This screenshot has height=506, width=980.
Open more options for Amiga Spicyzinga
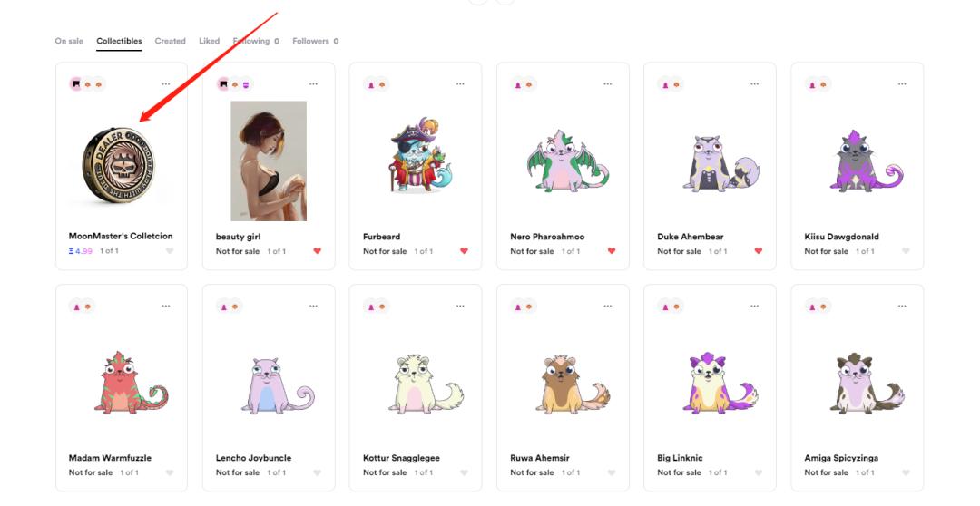(x=901, y=307)
